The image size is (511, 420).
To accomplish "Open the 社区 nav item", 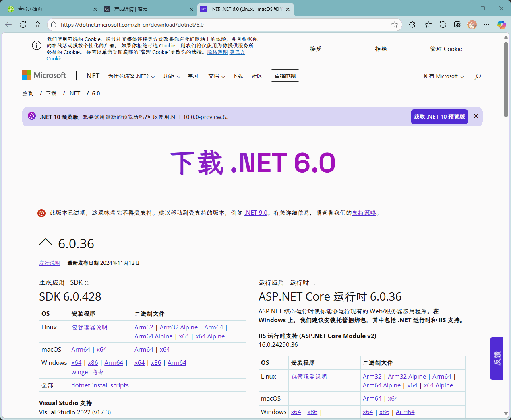I will (257, 76).
